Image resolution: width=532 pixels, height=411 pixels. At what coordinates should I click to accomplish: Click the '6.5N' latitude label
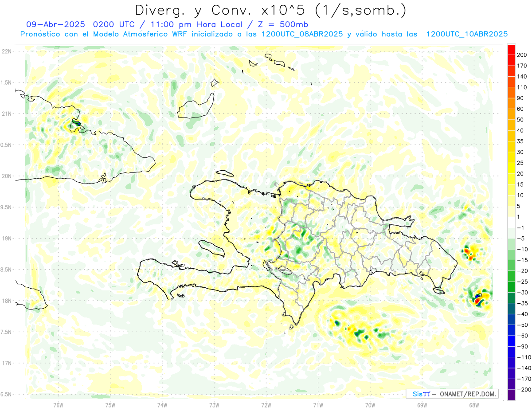pos(6,394)
